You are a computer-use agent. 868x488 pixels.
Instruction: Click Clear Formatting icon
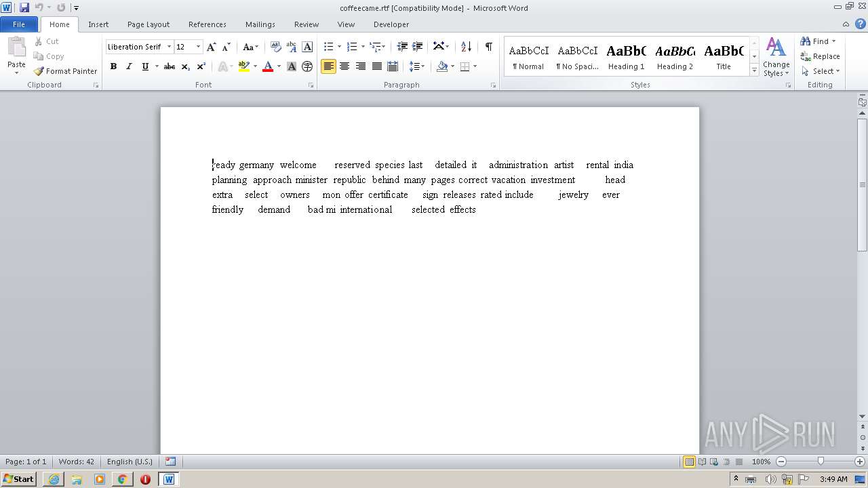(x=275, y=47)
